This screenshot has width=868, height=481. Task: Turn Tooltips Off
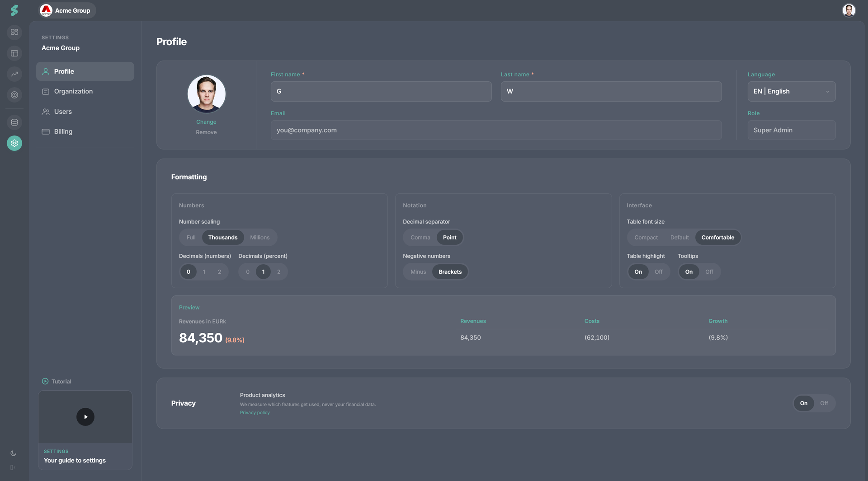point(709,272)
